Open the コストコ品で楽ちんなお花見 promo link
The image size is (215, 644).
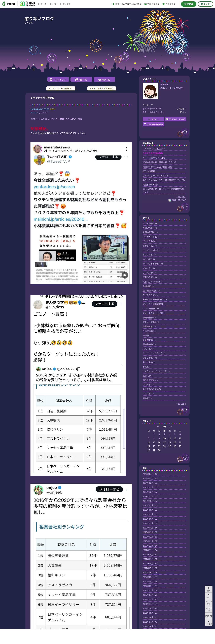(127, 4)
